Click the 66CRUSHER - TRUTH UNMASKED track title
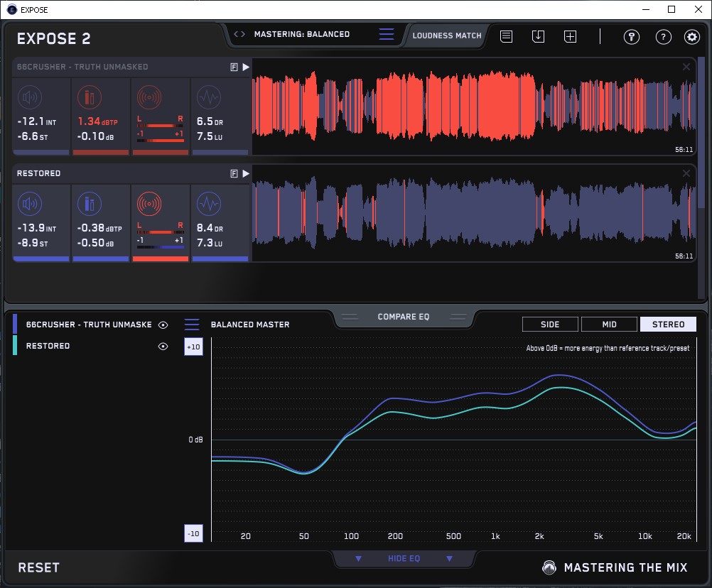The width and height of the screenshot is (712, 588). coord(82,67)
